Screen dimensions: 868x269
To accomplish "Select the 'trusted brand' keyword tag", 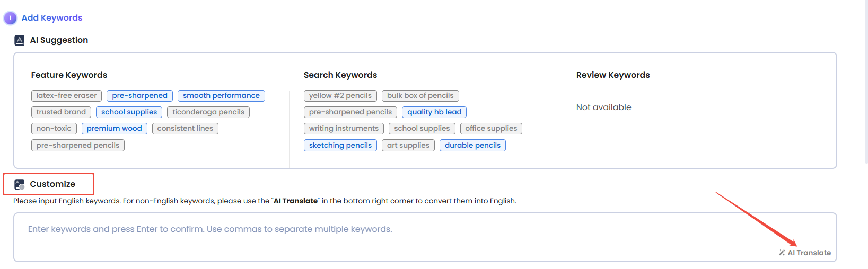I will pyautogui.click(x=61, y=112).
